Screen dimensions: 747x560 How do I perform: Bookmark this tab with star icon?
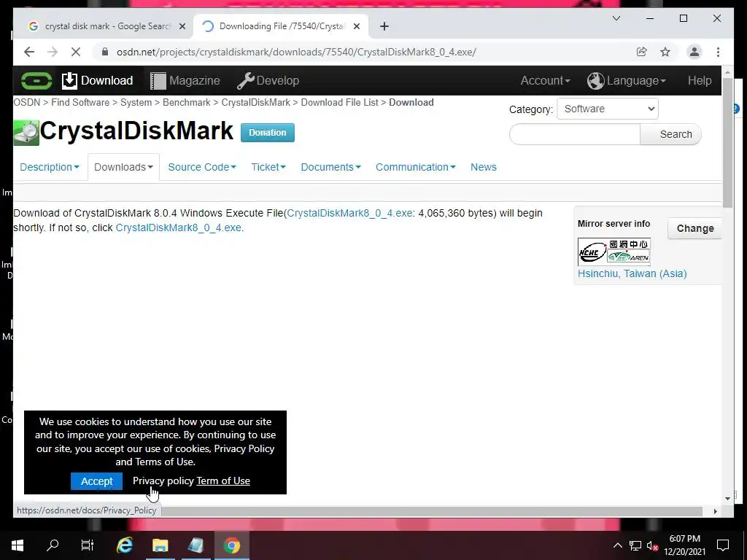coord(665,52)
